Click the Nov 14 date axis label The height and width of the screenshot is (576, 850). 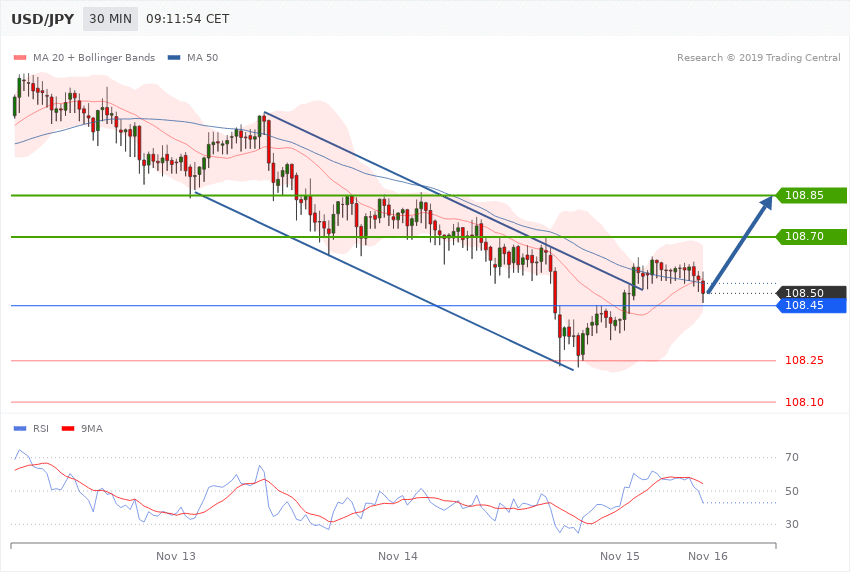pos(398,556)
